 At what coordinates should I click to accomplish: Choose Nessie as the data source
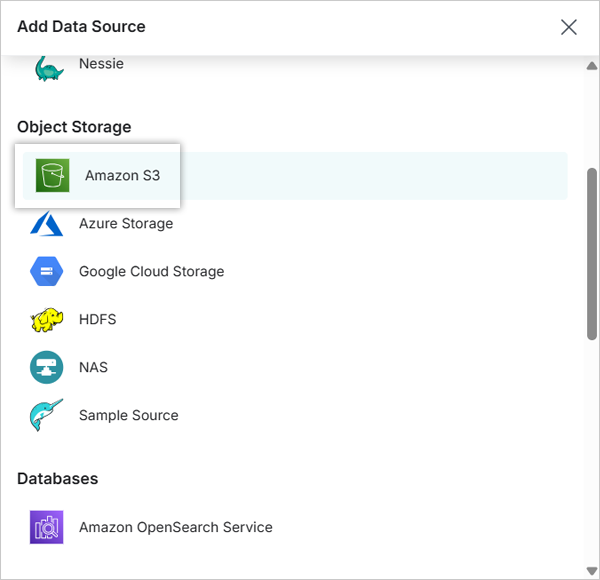pos(101,64)
